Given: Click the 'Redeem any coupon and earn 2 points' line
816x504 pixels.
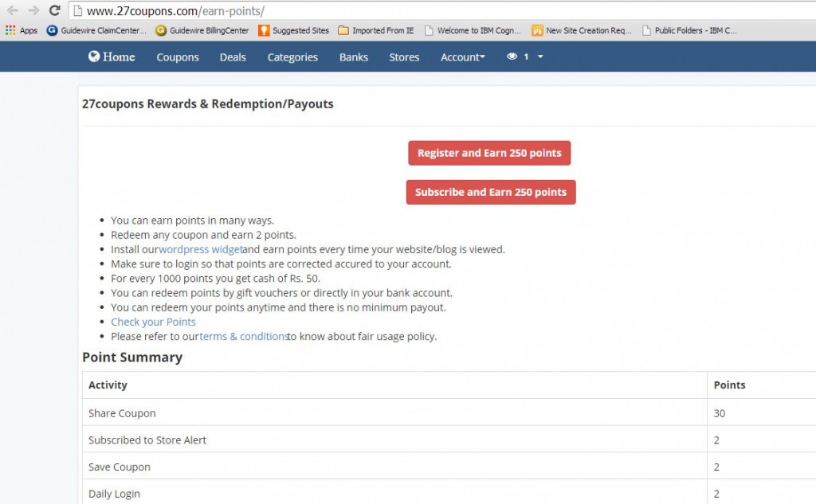Looking at the screenshot, I should click(x=203, y=235).
